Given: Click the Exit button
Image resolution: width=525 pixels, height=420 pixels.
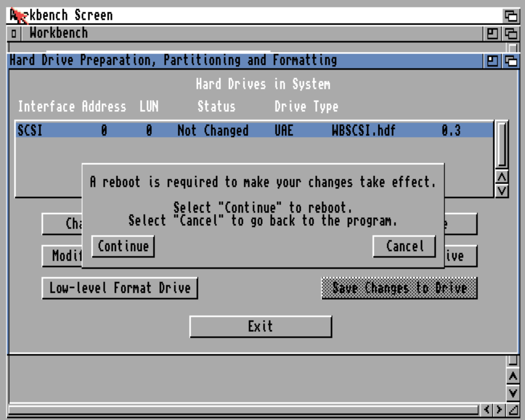Looking at the screenshot, I should point(261,326).
